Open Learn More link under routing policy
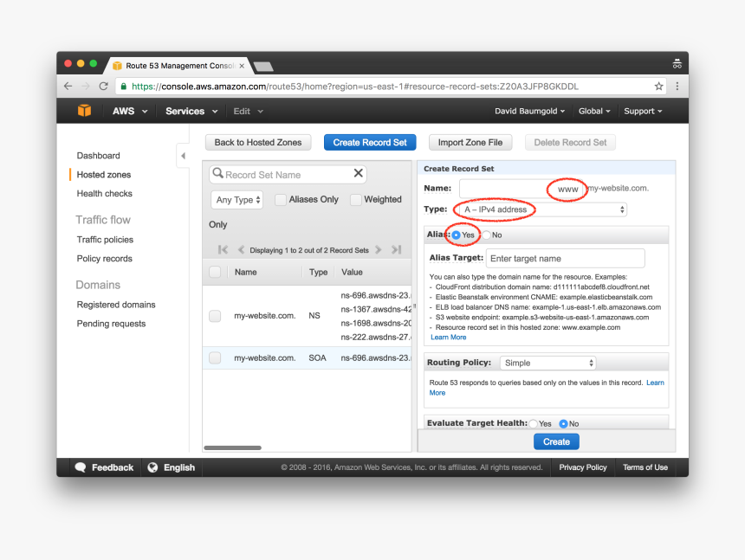The image size is (745, 560). (x=655, y=383)
